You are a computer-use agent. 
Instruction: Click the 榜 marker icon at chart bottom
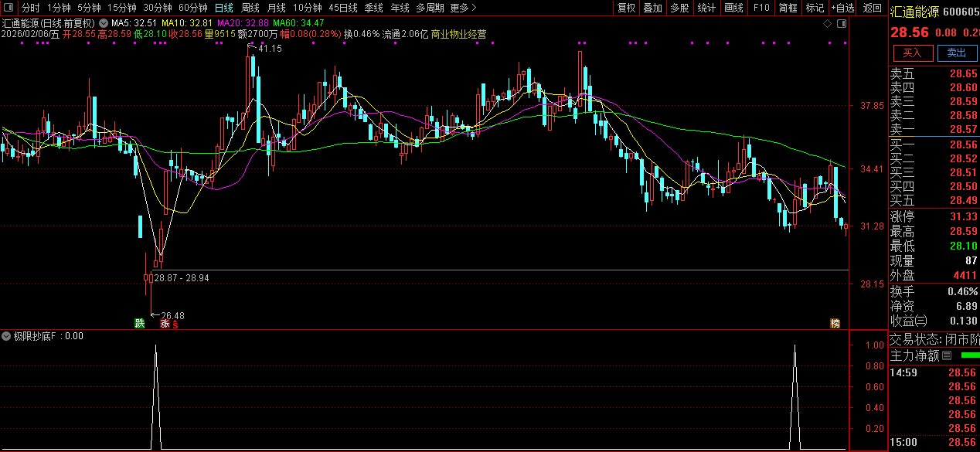(835, 323)
